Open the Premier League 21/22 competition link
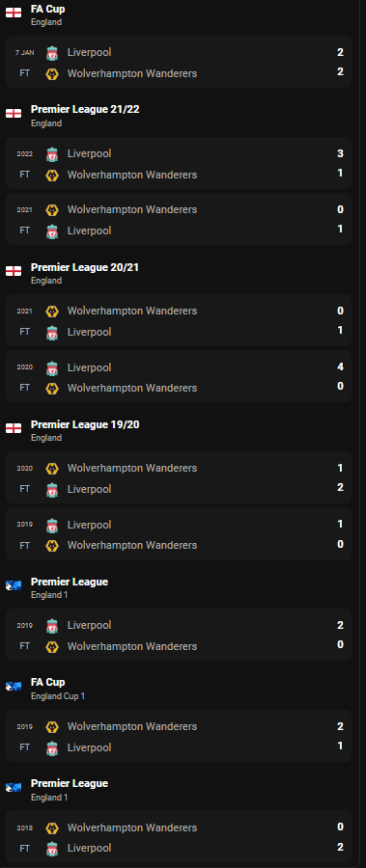This screenshot has width=366, height=868. [85, 110]
